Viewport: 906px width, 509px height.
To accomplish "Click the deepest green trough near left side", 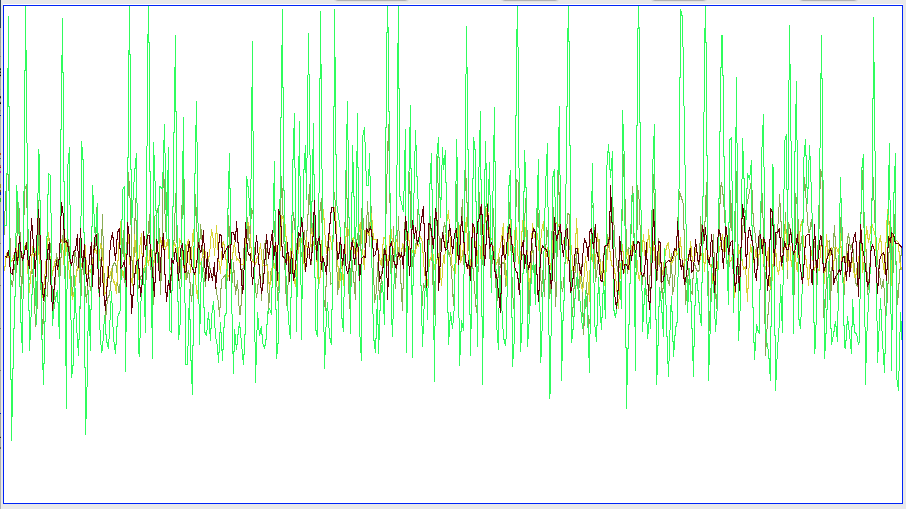I will [x=85, y=433].
